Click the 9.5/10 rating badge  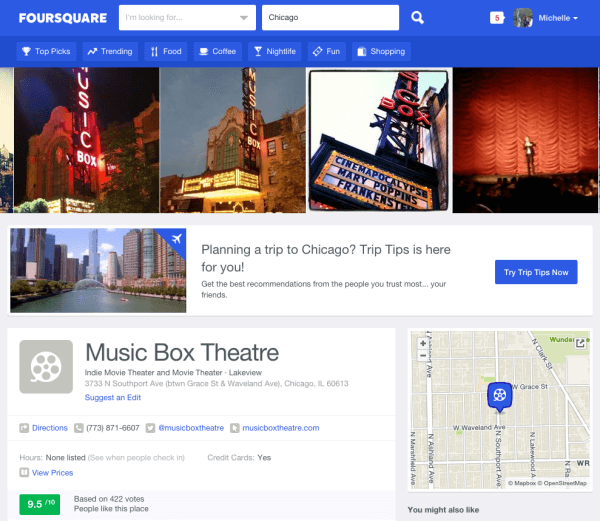click(x=40, y=504)
